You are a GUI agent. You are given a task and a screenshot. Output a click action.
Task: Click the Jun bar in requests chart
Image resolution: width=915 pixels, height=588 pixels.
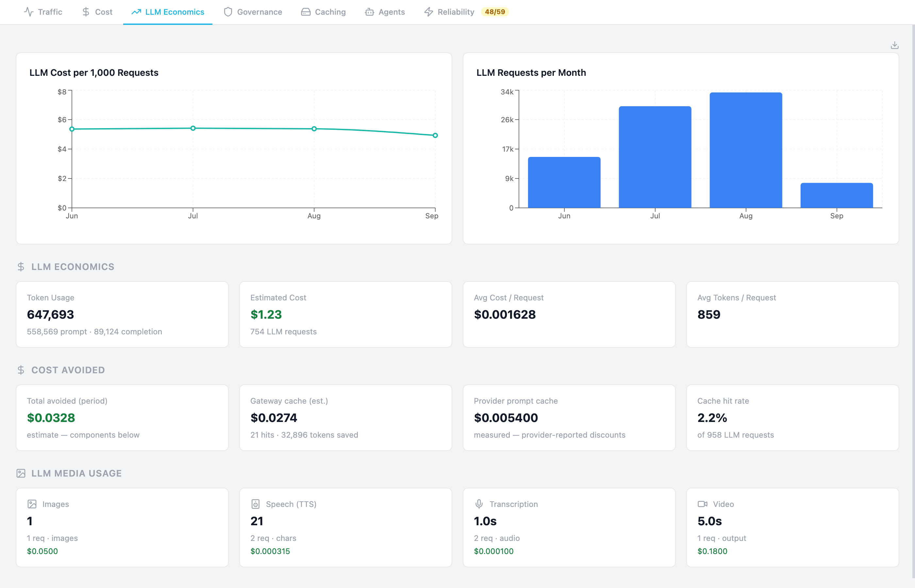point(564,182)
